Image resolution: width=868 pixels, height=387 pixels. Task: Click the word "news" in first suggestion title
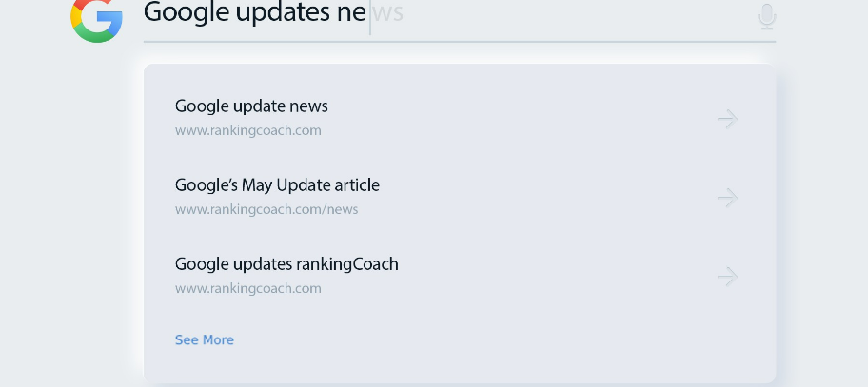click(307, 106)
